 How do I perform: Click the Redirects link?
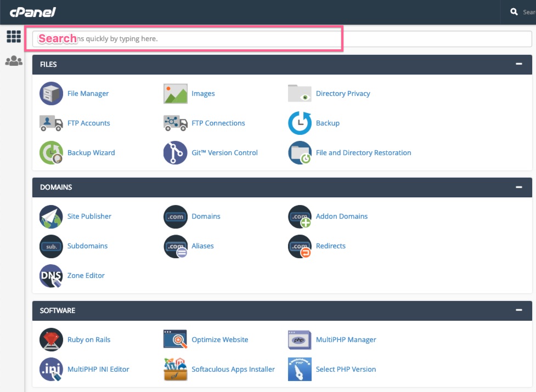(331, 246)
